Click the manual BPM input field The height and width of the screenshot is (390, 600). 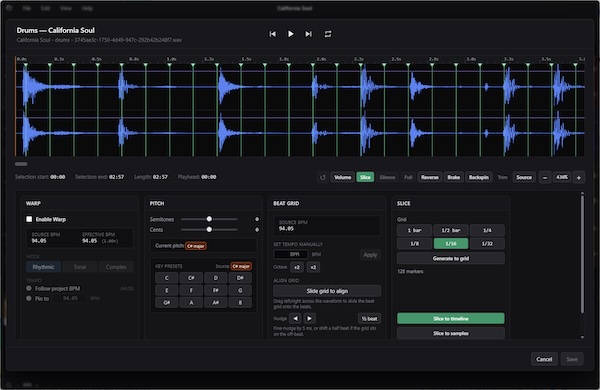(291, 255)
